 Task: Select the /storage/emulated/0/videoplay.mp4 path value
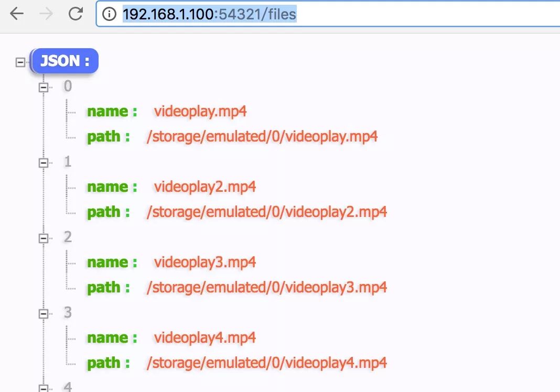pos(262,137)
